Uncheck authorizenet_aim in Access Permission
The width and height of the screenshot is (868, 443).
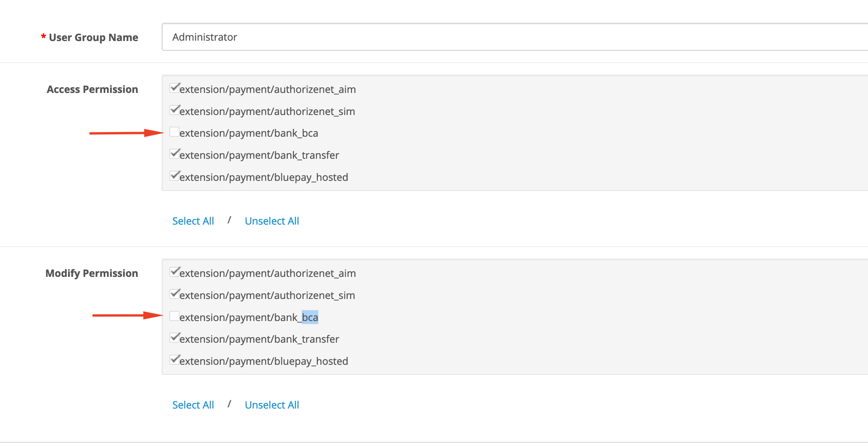point(174,88)
